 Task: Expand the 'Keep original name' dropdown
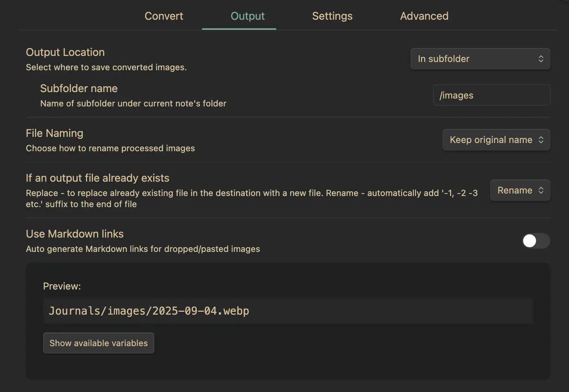496,140
